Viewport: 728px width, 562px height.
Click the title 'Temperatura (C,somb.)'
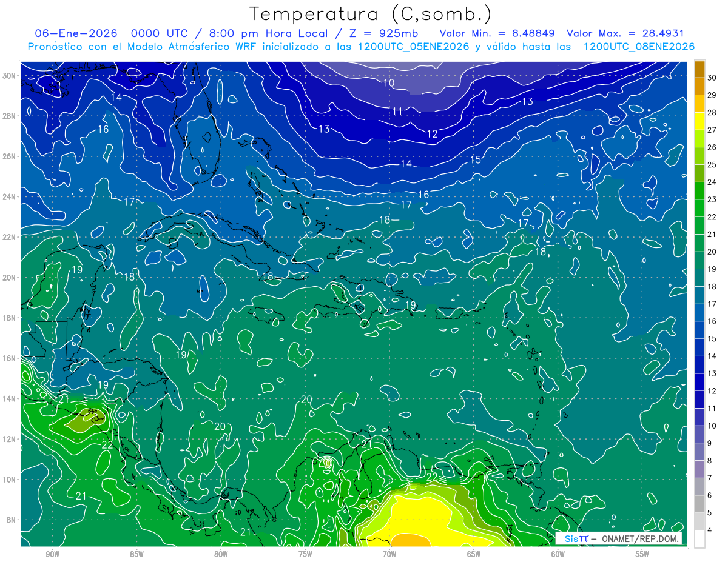[371, 14]
